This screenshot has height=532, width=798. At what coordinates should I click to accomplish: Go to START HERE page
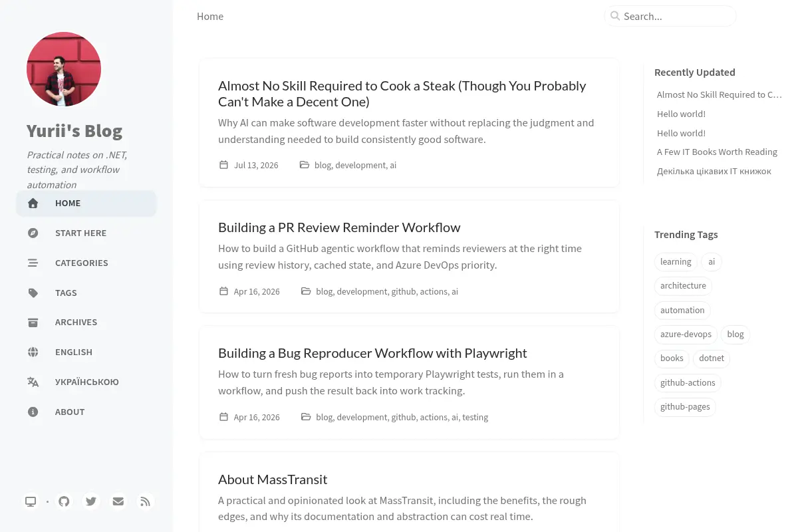86,233
